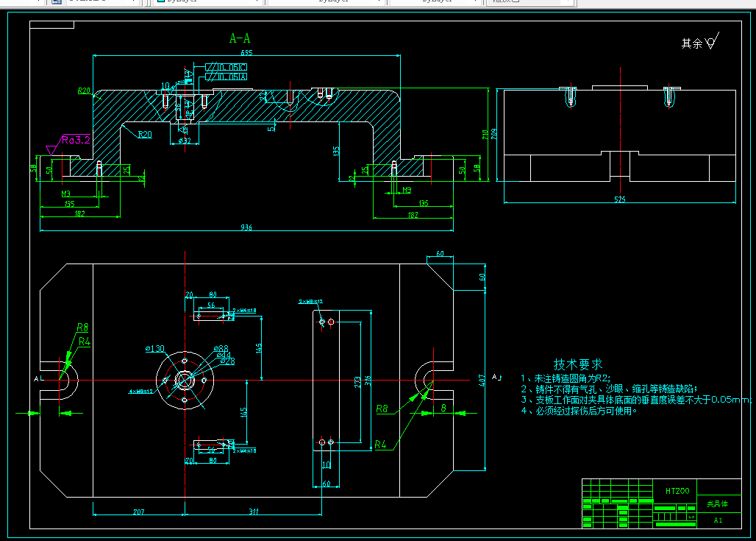Select the 695 dimension text
Image resolution: width=756 pixels, height=541 pixels.
click(x=246, y=52)
